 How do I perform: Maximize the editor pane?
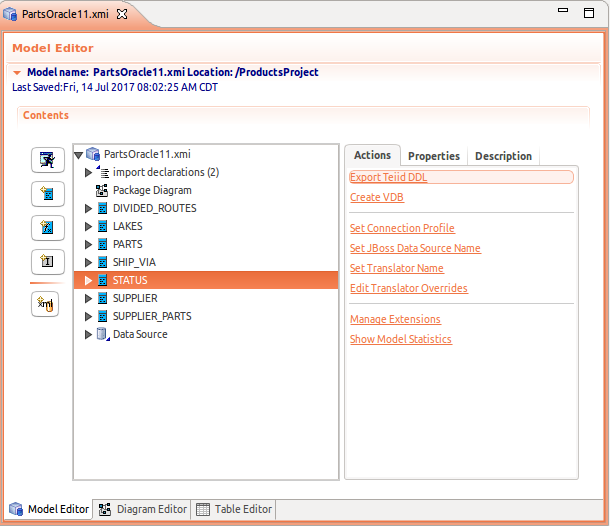[x=589, y=13]
